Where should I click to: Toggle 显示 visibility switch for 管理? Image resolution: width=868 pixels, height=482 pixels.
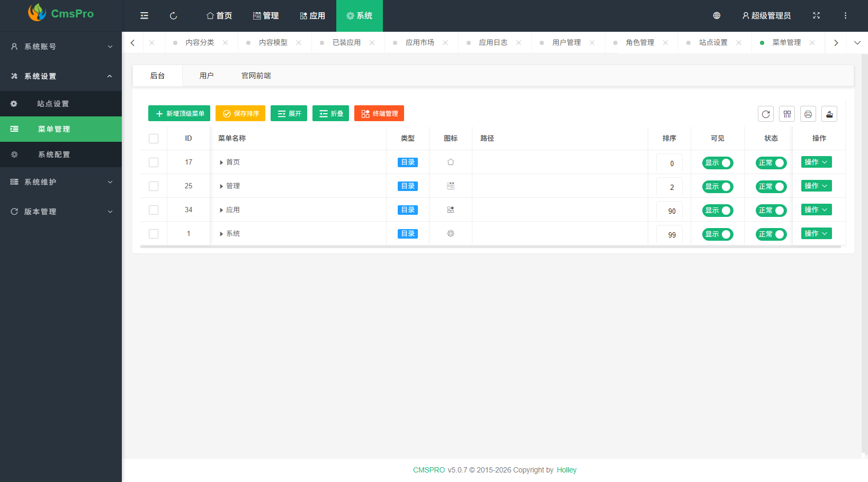pos(718,187)
